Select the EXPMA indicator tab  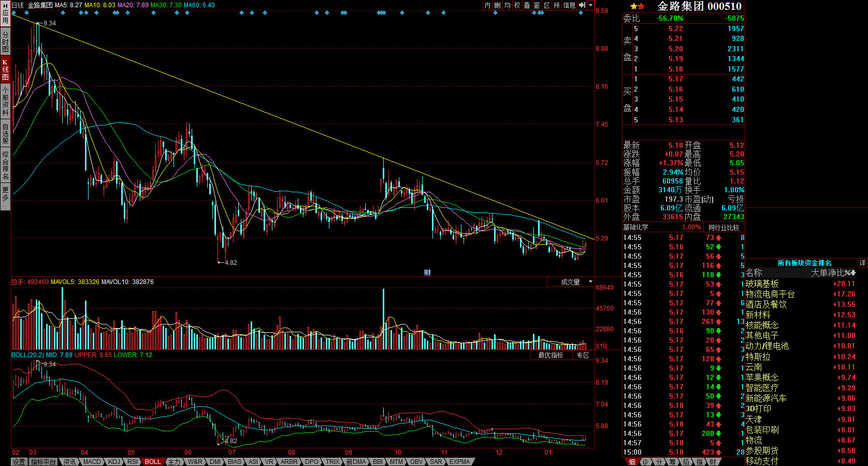pyautogui.click(x=459, y=462)
